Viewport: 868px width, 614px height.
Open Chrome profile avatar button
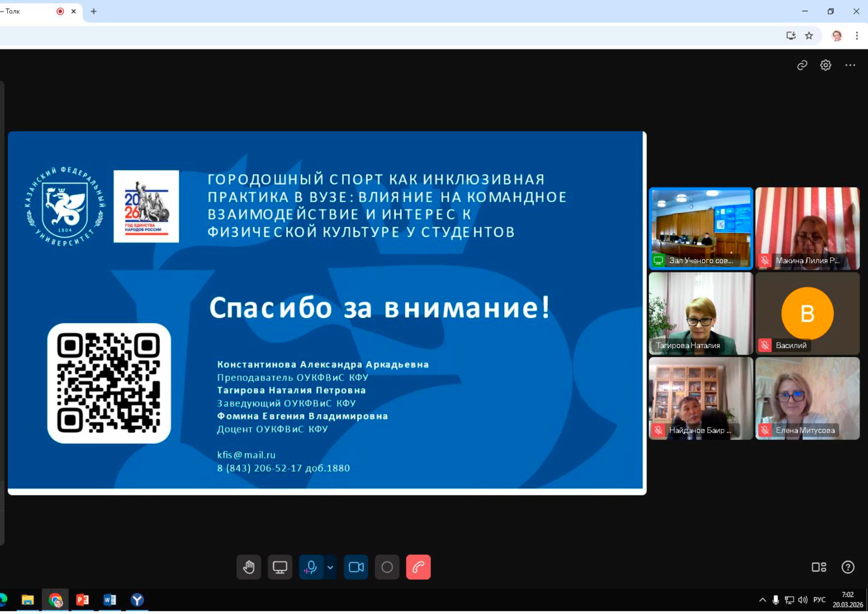pos(837,35)
